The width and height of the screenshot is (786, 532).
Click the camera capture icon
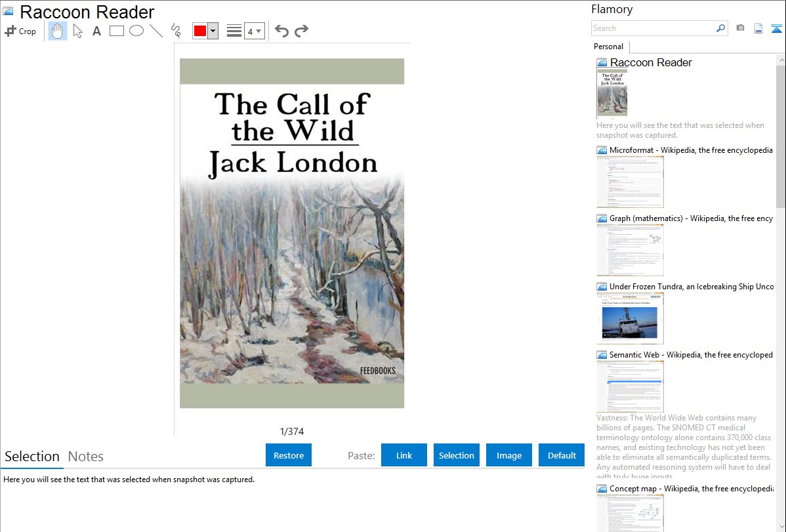740,28
